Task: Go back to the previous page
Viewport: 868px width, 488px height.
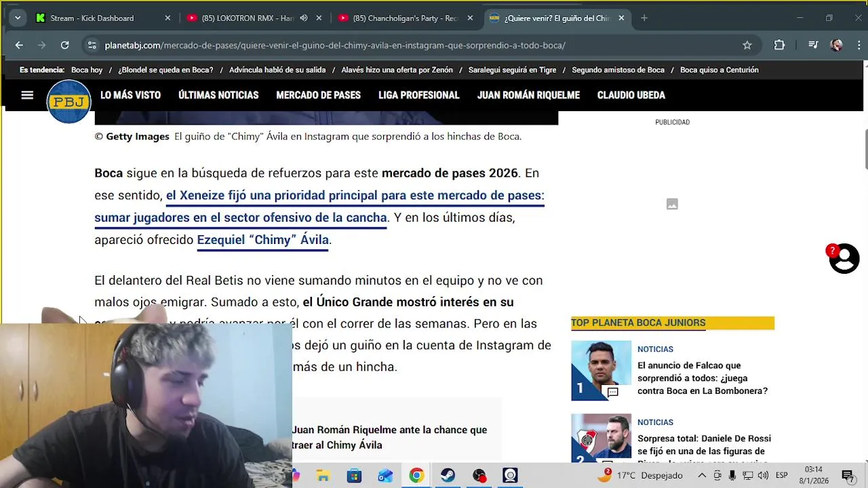Action: (x=19, y=45)
